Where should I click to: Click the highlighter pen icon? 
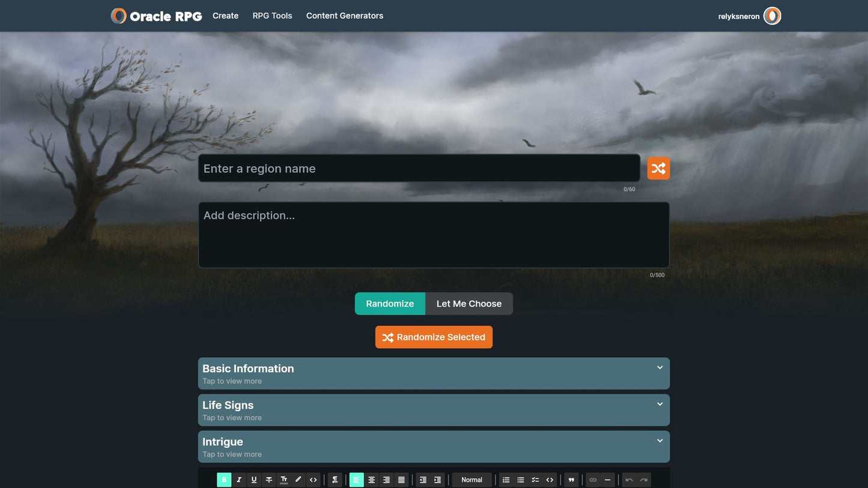click(298, 480)
